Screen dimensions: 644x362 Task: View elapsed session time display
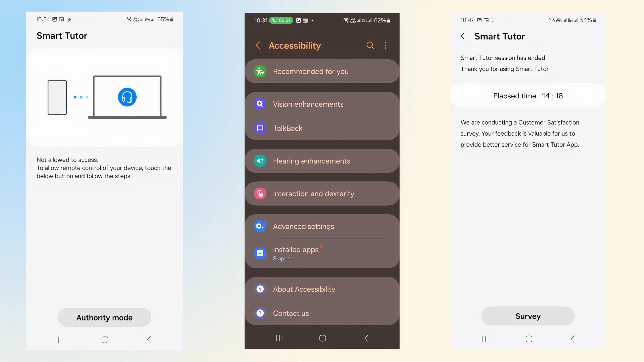pos(528,96)
